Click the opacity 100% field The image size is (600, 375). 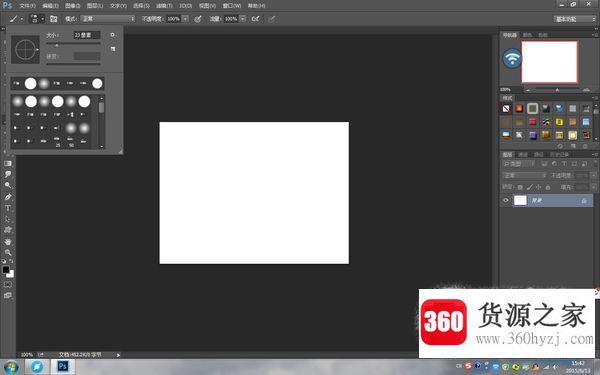(173, 19)
